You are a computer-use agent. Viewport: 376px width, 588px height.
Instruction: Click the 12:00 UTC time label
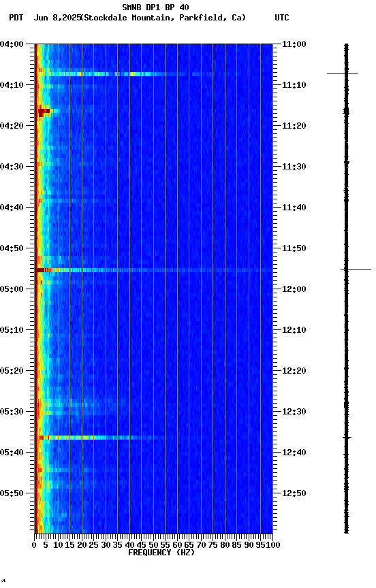pyautogui.click(x=294, y=289)
